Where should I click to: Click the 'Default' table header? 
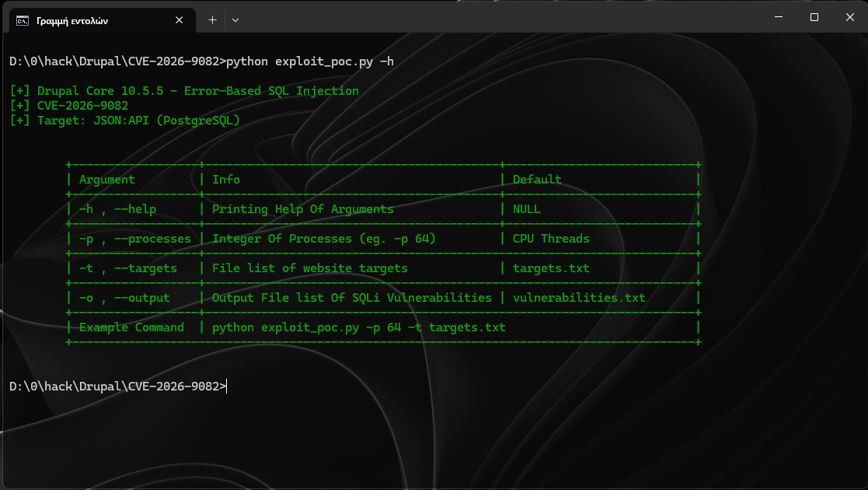coord(537,180)
